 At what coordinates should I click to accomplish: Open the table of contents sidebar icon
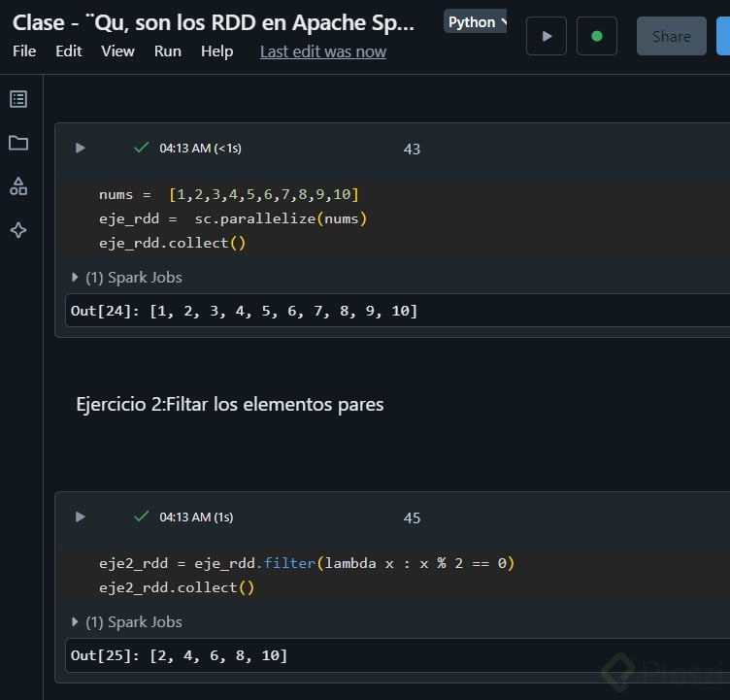(18, 99)
